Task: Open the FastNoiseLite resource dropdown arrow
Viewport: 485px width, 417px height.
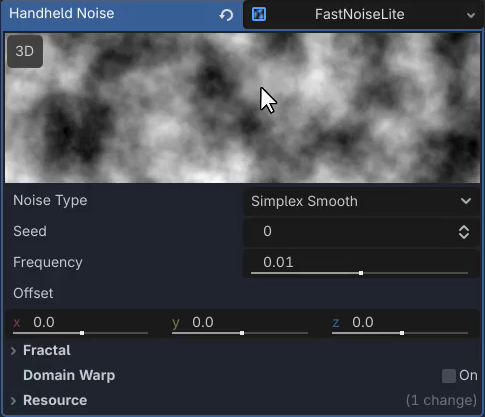Action: 471,15
